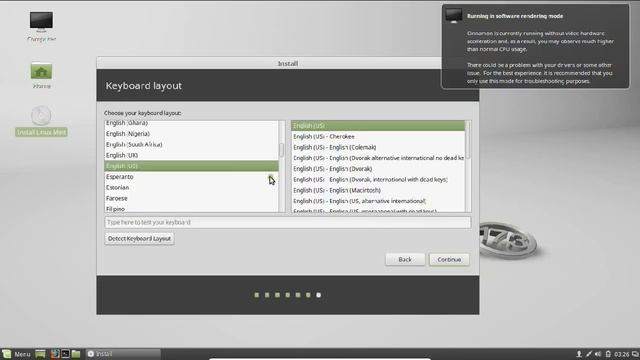Open the Files manager from the panel
The width and height of the screenshot is (640, 360).
click(x=76, y=354)
